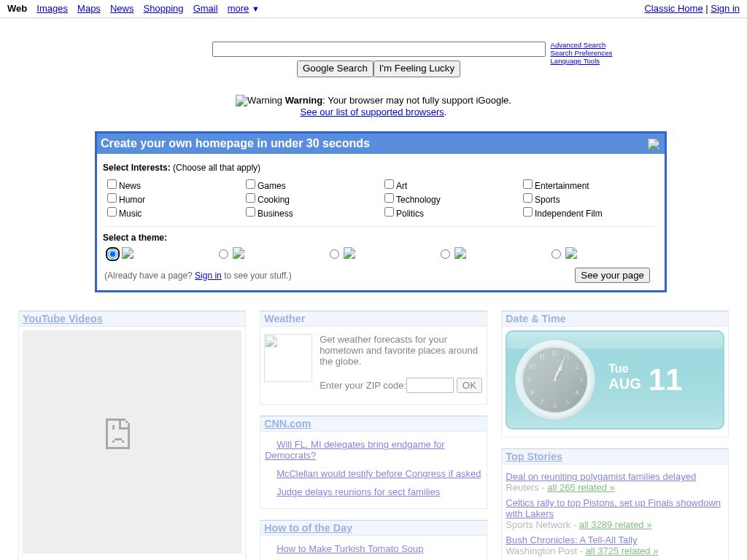Open Celtics rally to top Pistons story
This screenshot has width=747, height=560.
[613, 508]
